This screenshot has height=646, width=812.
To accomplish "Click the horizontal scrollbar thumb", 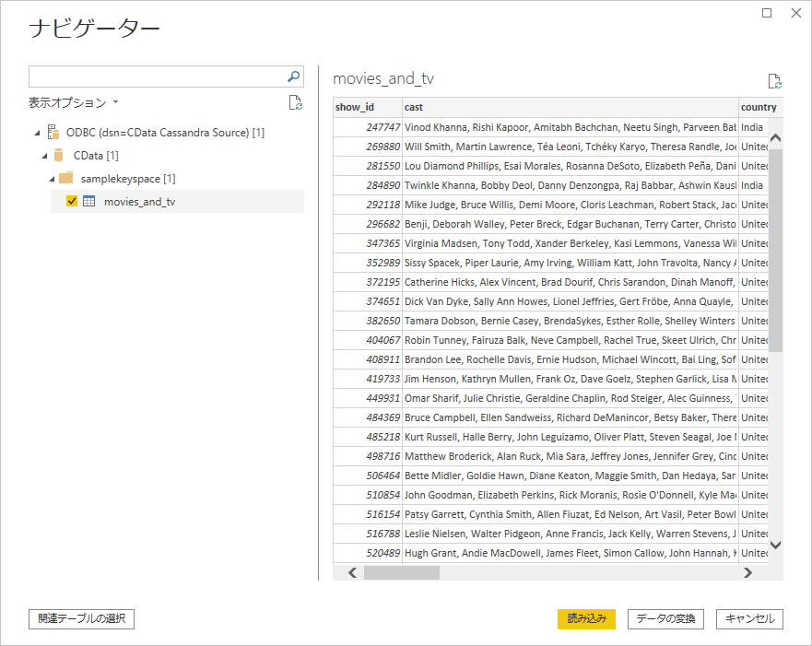I will coord(401,572).
